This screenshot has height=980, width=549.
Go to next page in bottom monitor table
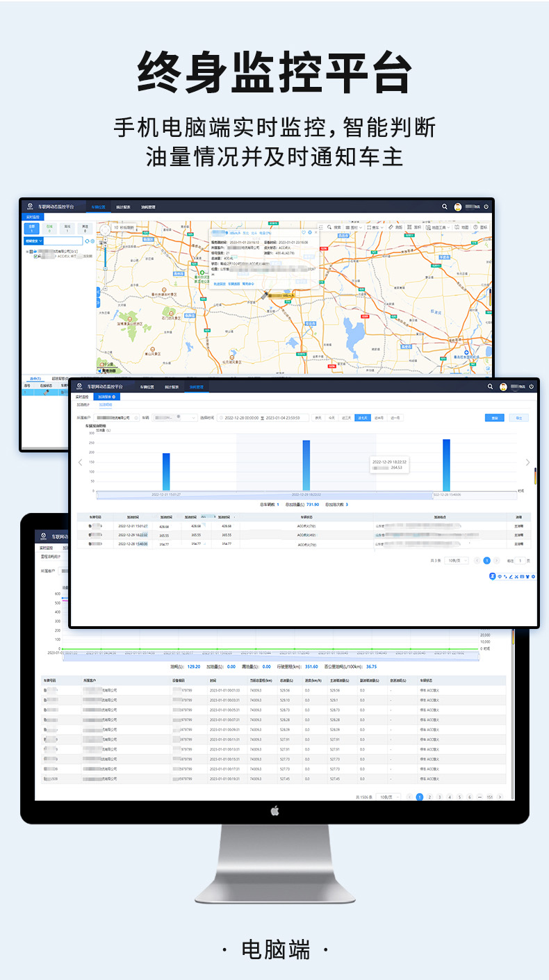coord(500,797)
